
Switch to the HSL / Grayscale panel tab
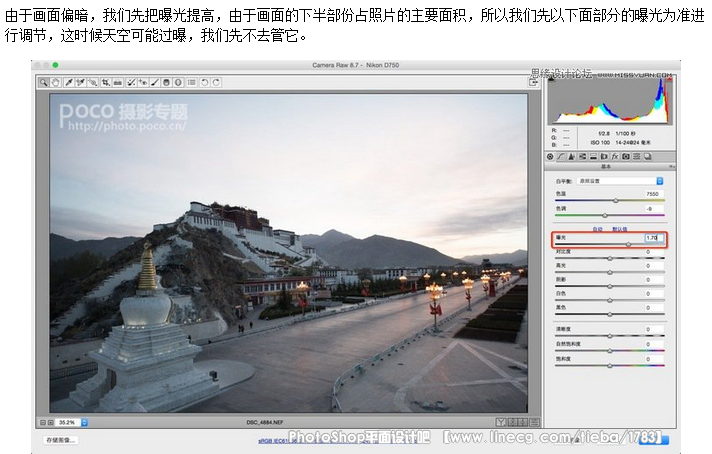click(x=583, y=157)
